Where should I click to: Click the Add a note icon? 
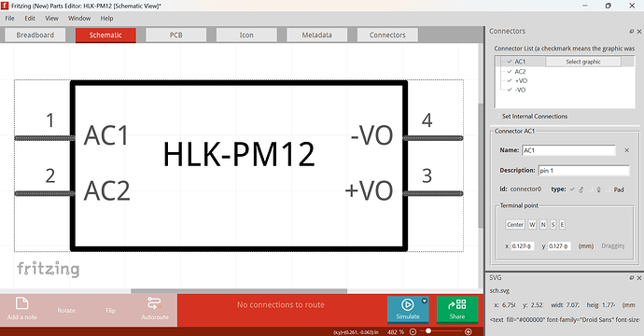(x=21, y=303)
